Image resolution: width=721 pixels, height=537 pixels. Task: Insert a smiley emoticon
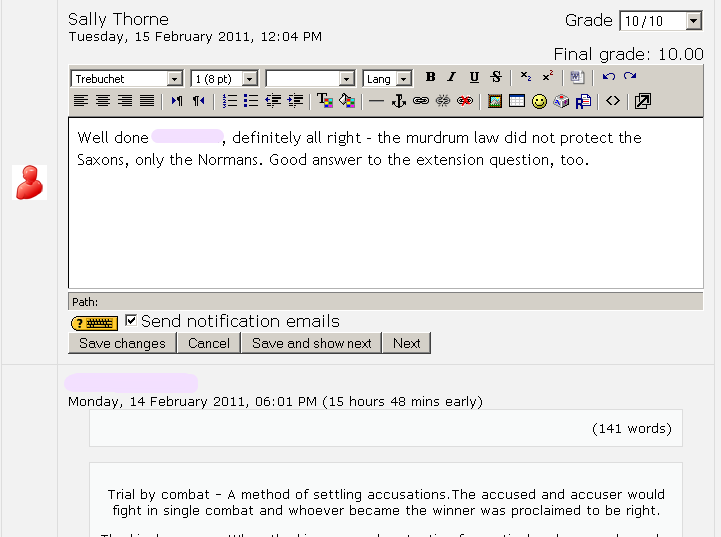(x=539, y=101)
